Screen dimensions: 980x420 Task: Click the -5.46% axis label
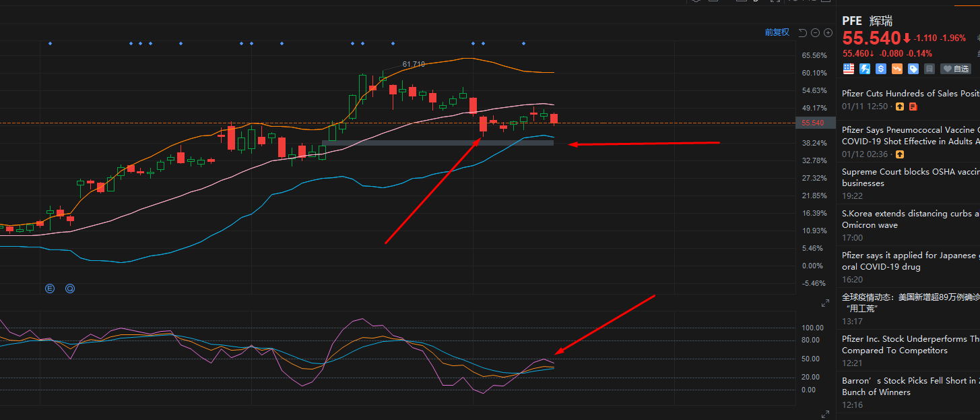click(814, 283)
